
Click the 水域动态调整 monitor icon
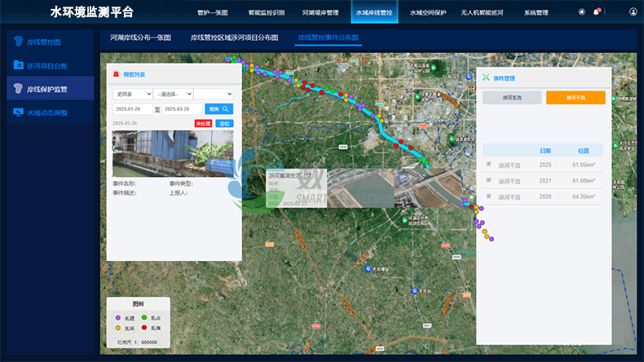[x=18, y=113]
